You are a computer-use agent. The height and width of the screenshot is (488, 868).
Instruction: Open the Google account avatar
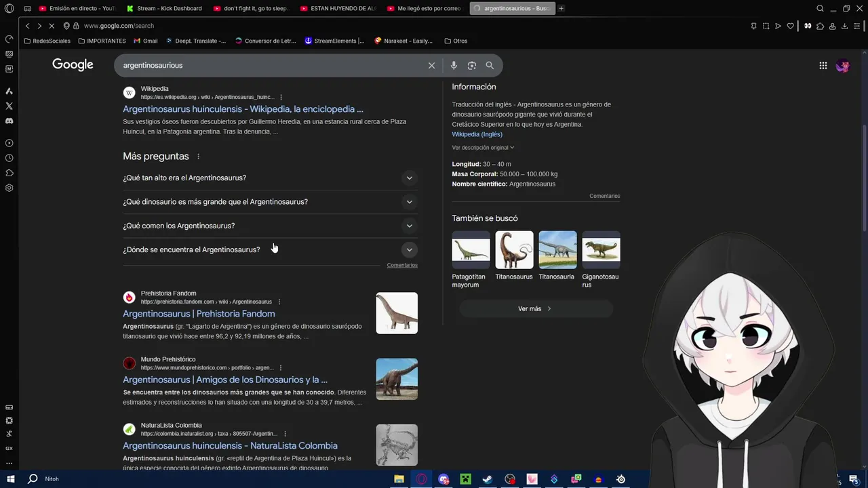tap(842, 66)
